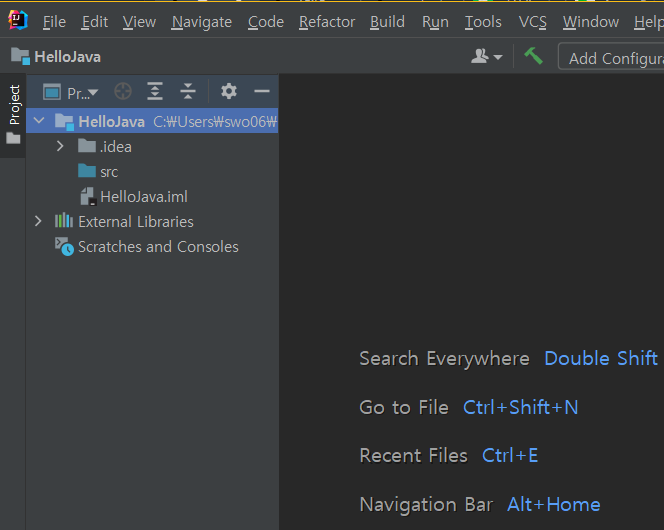The image size is (664, 530).
Task: Click the Scratches and Consoles icon
Action: click(x=64, y=246)
